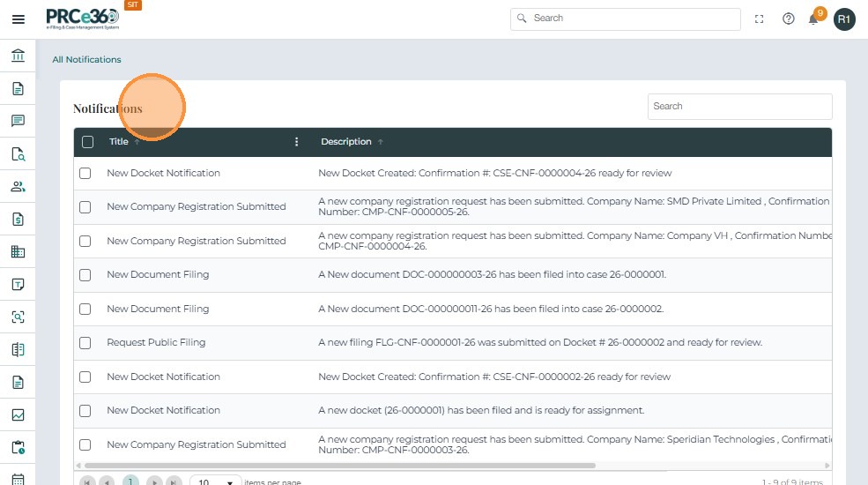Open Title column options menu

pyautogui.click(x=296, y=142)
